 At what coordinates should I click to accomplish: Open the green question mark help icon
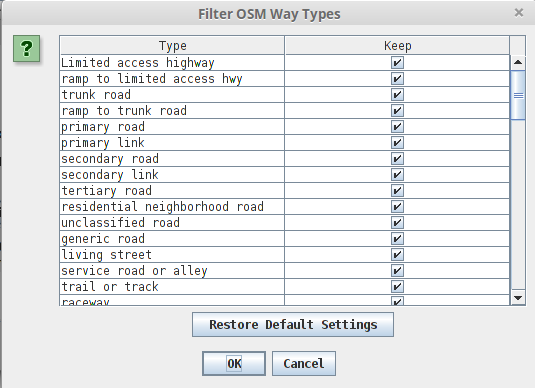point(27,48)
